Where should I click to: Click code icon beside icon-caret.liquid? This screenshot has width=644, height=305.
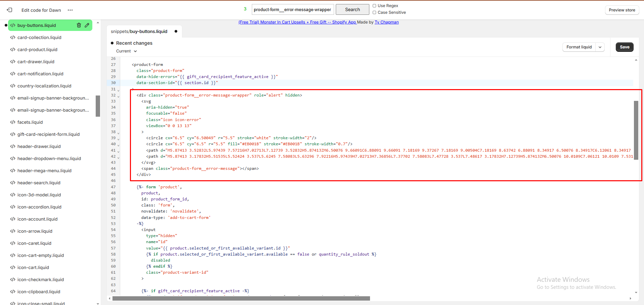13,243
